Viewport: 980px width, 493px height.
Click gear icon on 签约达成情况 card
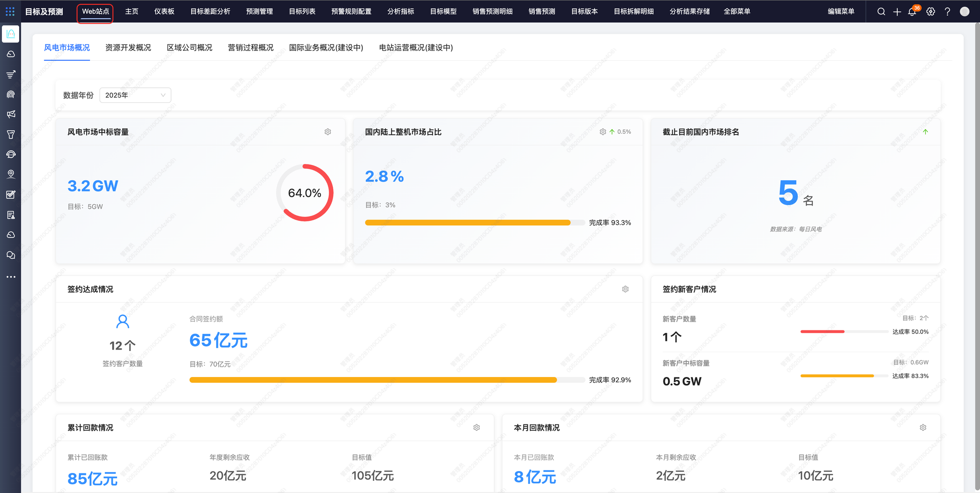625,289
